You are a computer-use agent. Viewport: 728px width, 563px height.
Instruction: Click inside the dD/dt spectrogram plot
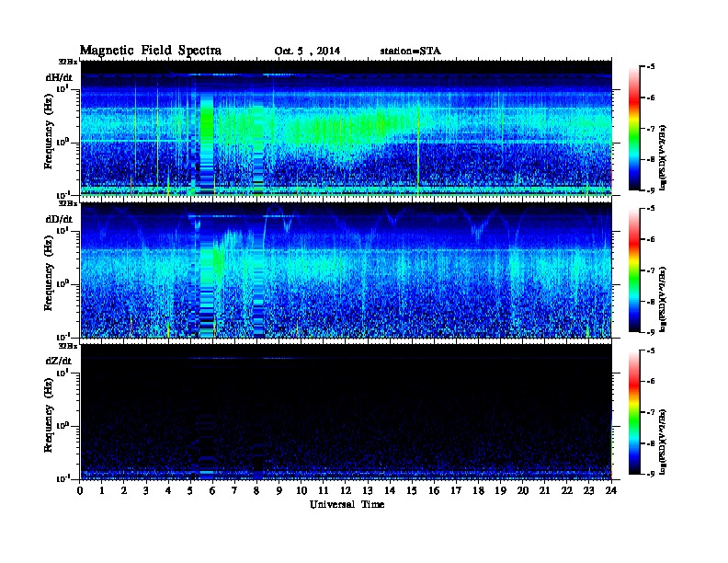[346, 270]
